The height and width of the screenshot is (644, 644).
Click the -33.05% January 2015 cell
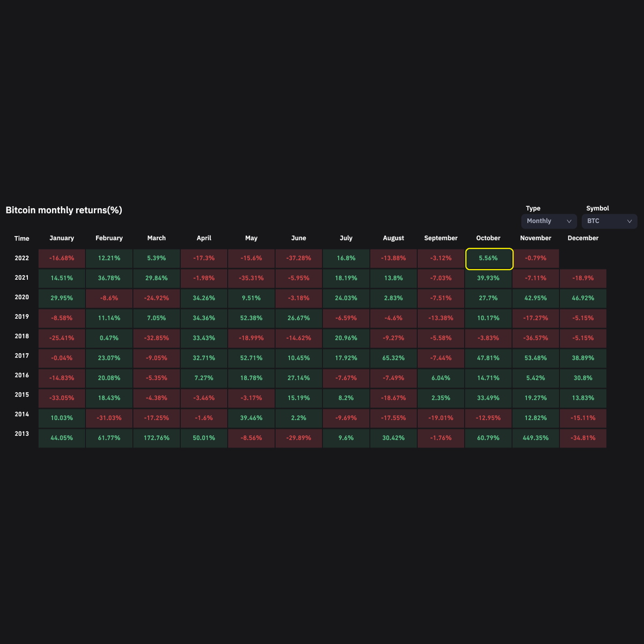pyautogui.click(x=62, y=398)
